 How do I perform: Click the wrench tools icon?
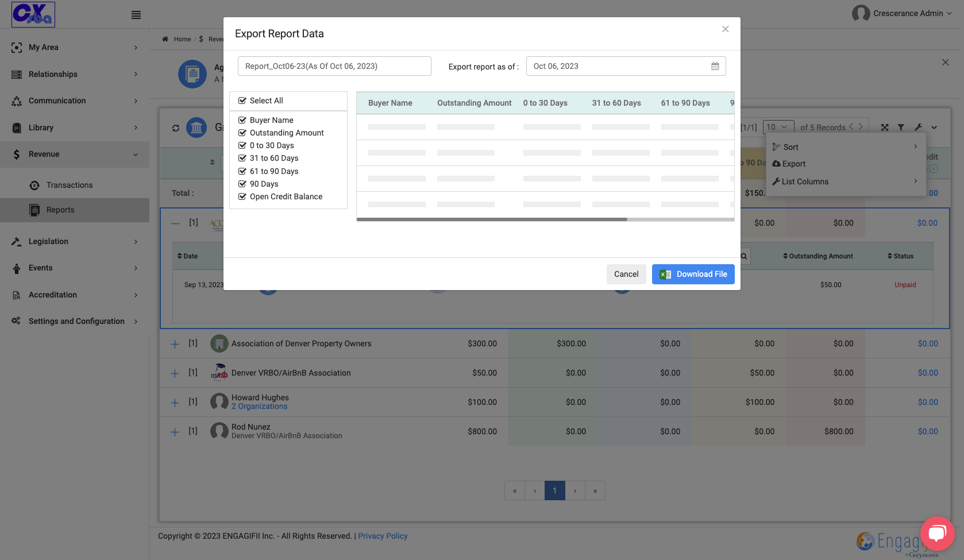pos(918,128)
